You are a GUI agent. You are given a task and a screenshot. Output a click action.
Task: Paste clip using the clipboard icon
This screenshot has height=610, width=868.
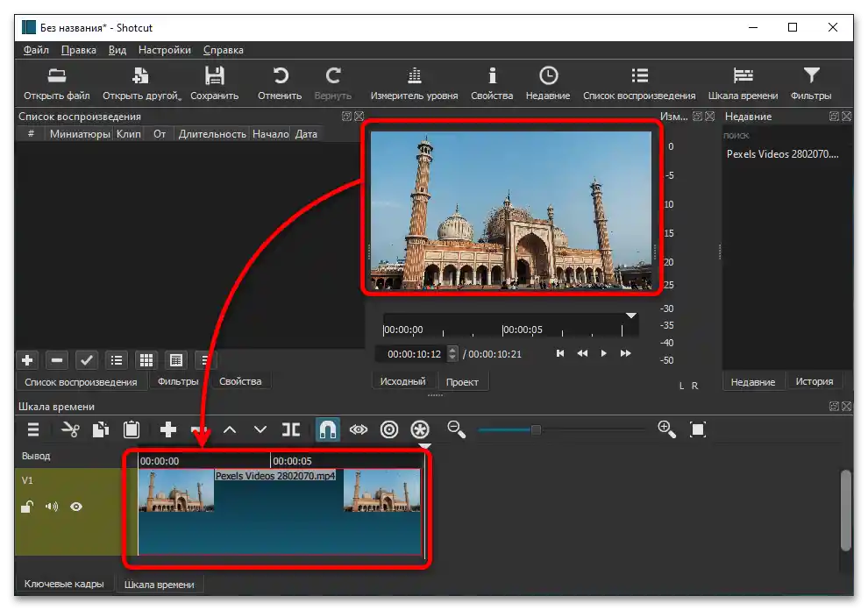pos(132,429)
